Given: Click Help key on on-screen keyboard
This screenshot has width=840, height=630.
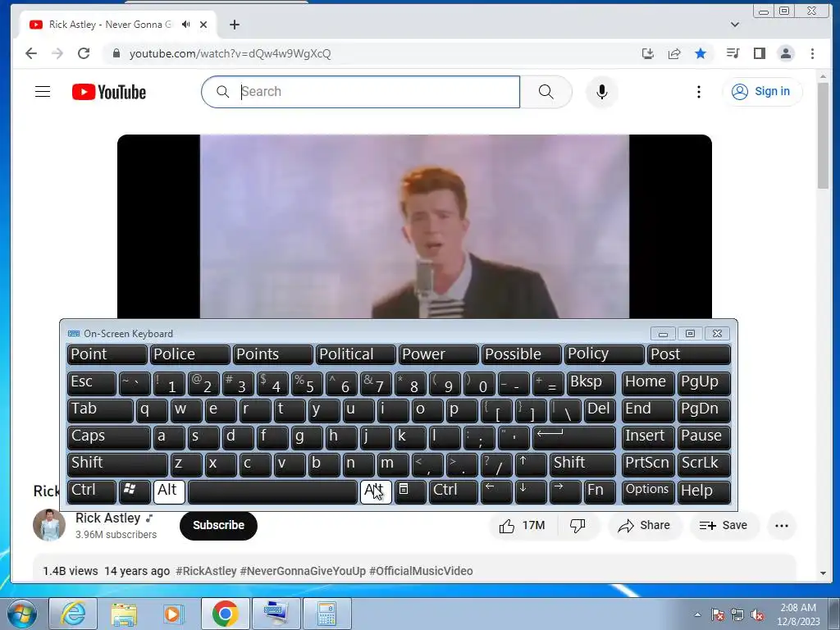Looking at the screenshot, I should coord(704,491).
